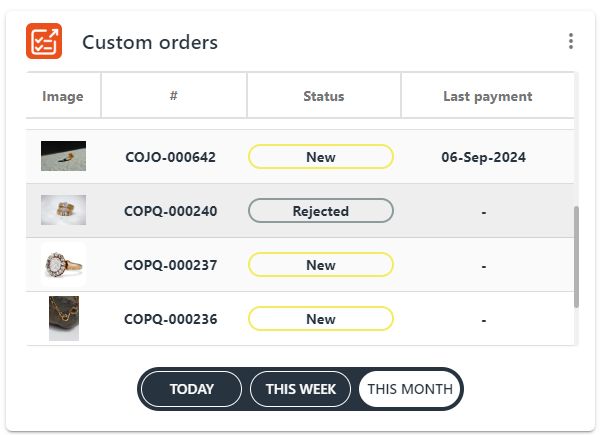603x435 pixels.
Task: Click the Rejected status badge
Action: [x=321, y=211]
